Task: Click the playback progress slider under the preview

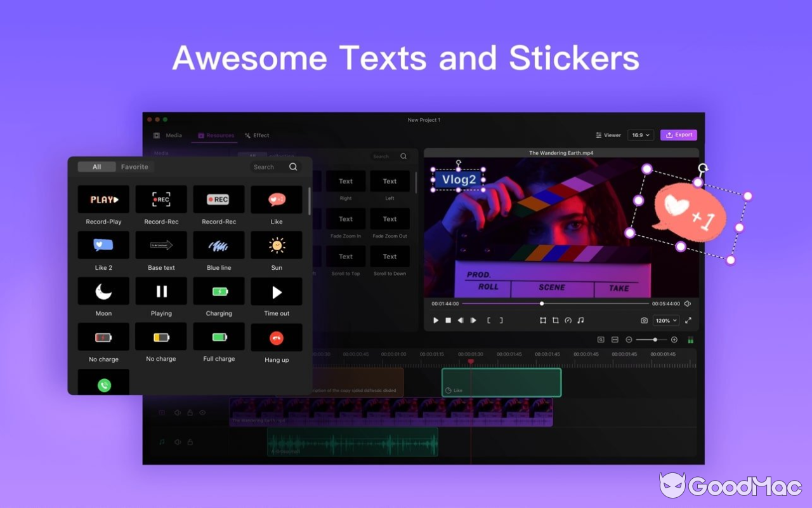Action: pyautogui.click(x=541, y=303)
